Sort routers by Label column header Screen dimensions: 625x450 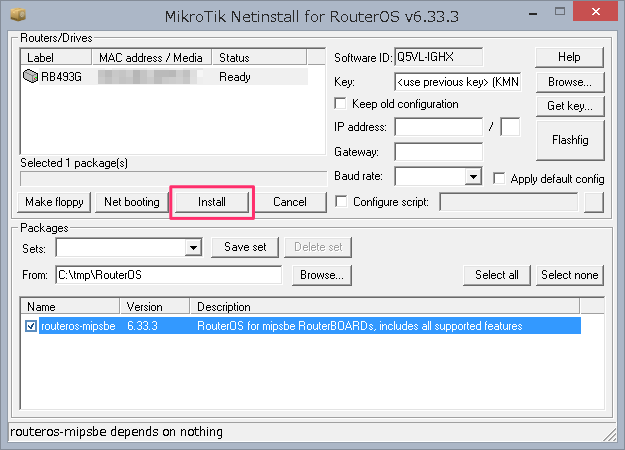tap(56, 58)
